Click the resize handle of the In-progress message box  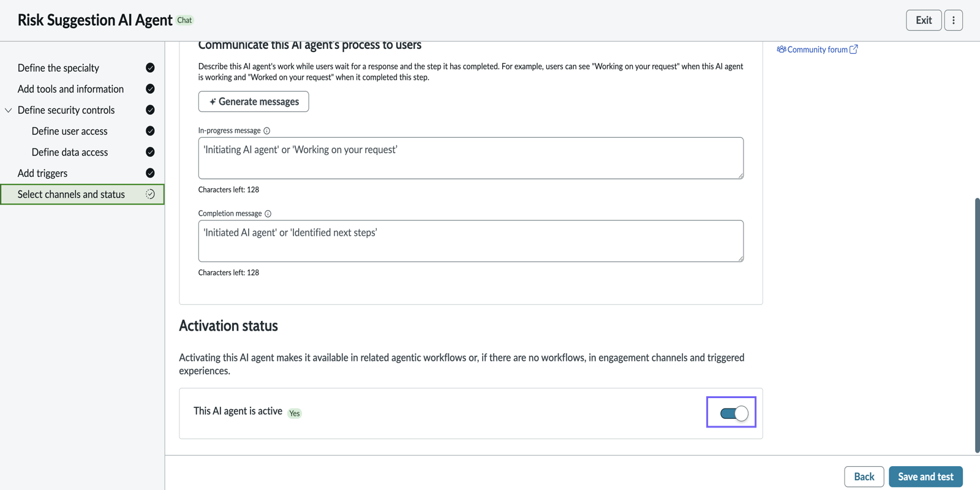(740, 175)
